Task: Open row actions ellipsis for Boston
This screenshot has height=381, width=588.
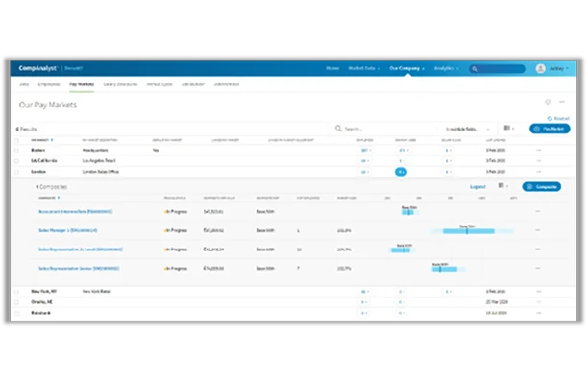Action: coord(538,150)
